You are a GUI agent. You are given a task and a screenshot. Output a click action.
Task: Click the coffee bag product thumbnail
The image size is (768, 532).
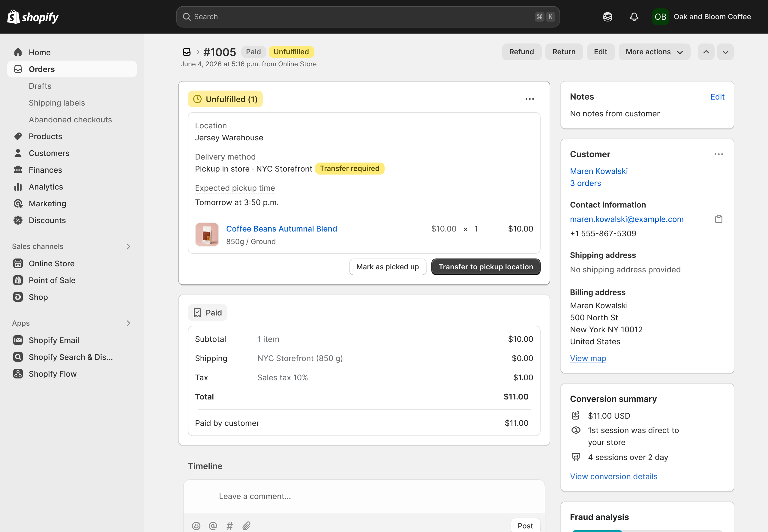tap(207, 234)
